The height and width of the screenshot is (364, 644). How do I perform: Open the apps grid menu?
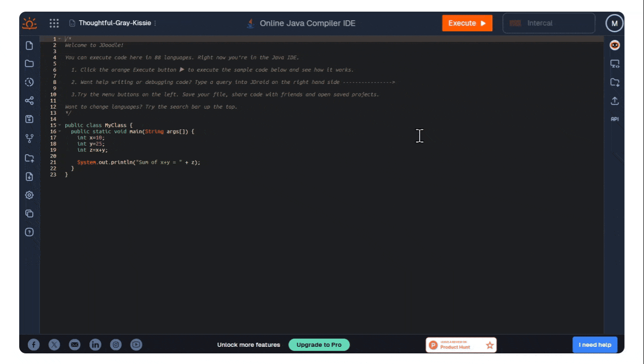coord(54,23)
